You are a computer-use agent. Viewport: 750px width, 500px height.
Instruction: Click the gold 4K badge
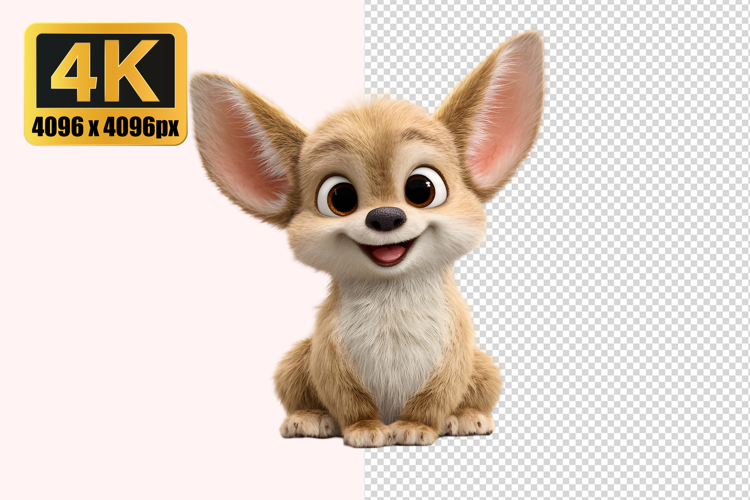pos(105,84)
